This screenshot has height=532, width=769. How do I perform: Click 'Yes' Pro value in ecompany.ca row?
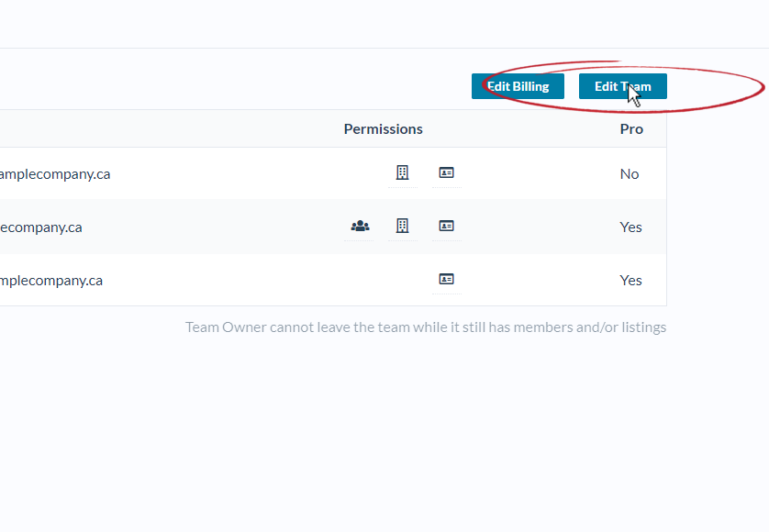coord(630,227)
